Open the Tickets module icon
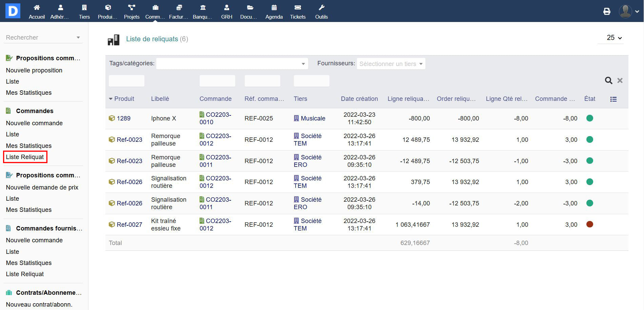Image resolution: width=644 pixels, height=310 pixels. click(x=298, y=11)
